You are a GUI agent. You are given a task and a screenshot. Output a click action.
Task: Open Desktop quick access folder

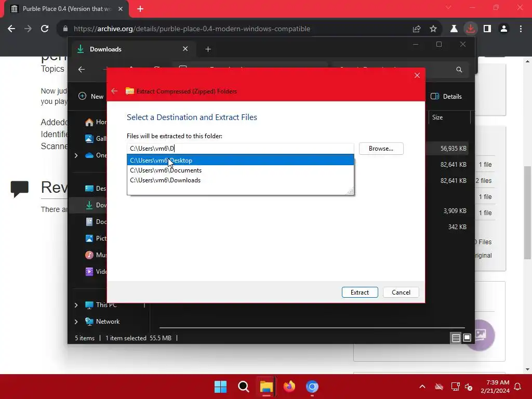point(96,188)
